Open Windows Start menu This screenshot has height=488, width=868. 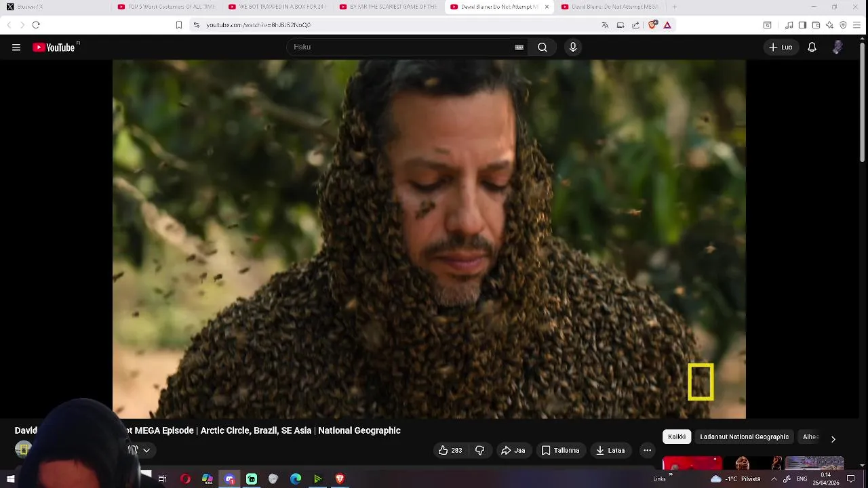[11, 479]
